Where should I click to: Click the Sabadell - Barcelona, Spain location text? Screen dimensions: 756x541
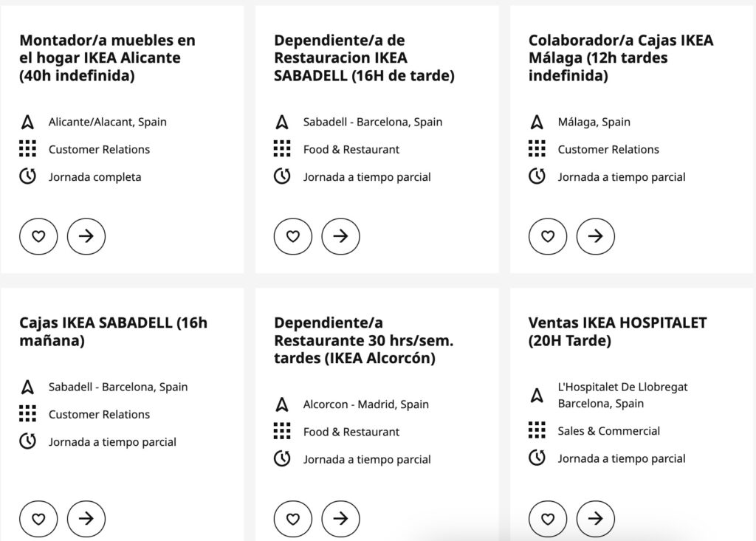(x=372, y=122)
